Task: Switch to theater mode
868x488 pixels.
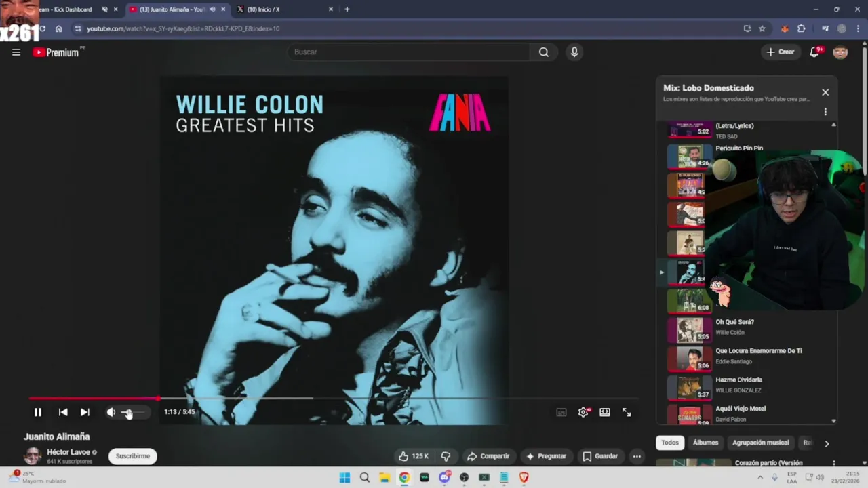Action: [605, 412]
